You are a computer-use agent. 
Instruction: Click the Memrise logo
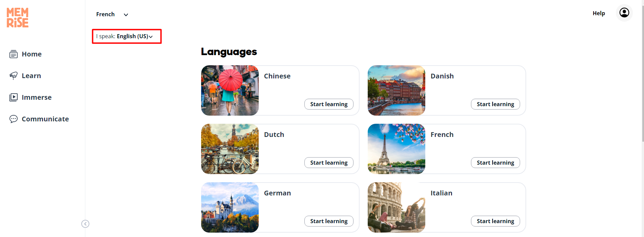(x=18, y=18)
